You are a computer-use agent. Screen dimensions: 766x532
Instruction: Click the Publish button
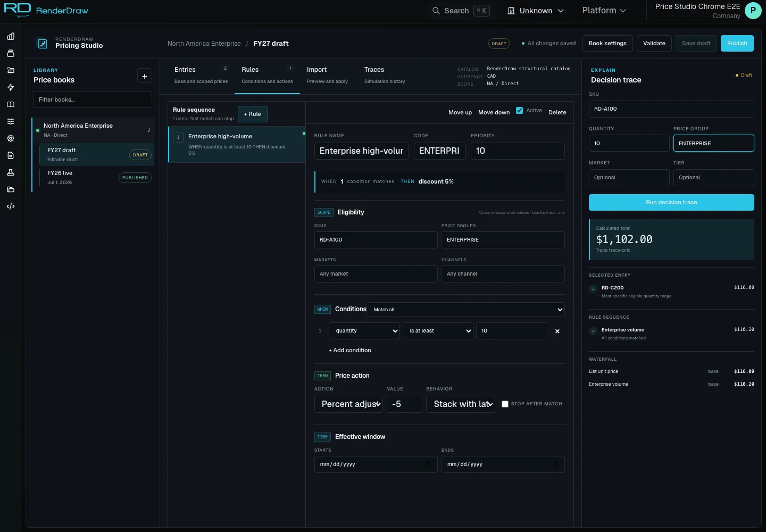click(x=737, y=44)
